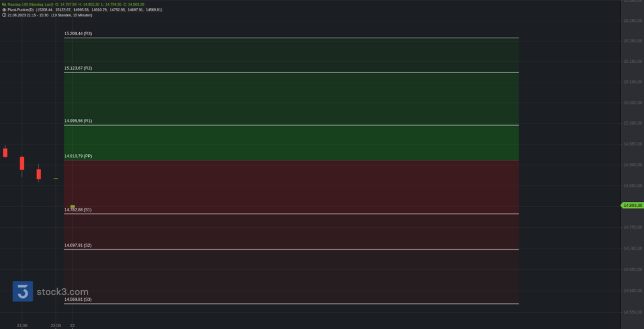Click the 21.06.2023 21:15 - 15:30 time range
Viewport: 644px width, 329px height.
coord(28,15)
